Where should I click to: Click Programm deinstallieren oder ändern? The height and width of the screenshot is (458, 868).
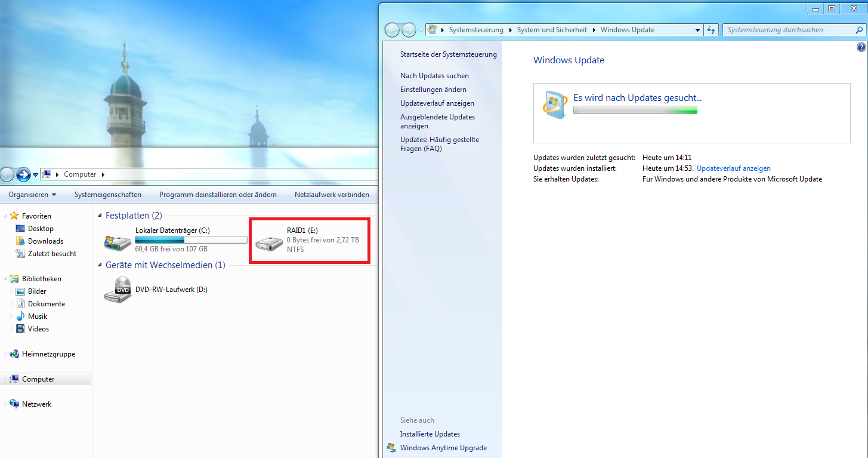tap(218, 195)
